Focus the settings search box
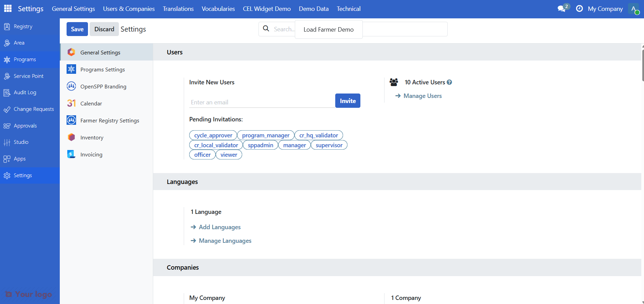Viewport: 644px width, 304px height. tap(353, 29)
